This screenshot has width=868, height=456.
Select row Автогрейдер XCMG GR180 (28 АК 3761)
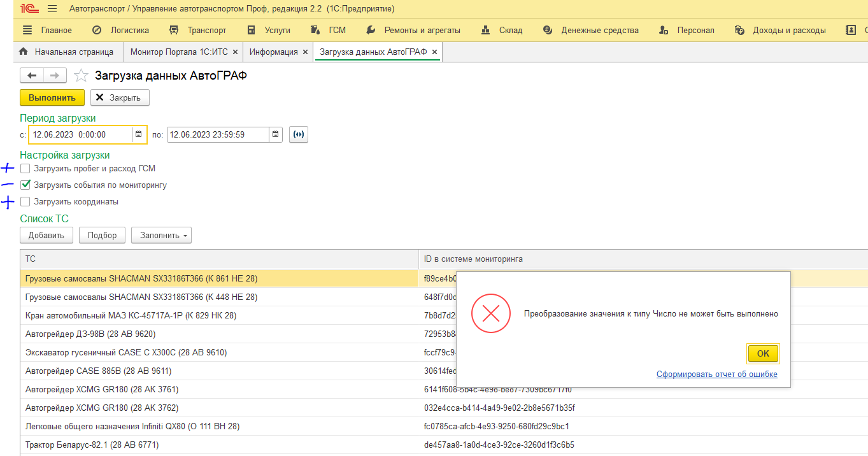tap(219, 389)
